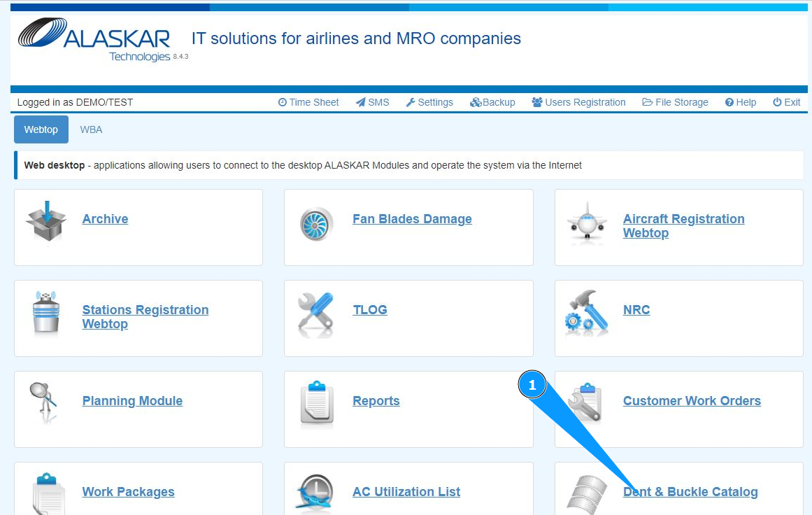
Task: Open the TLOG link
Action: (370, 310)
